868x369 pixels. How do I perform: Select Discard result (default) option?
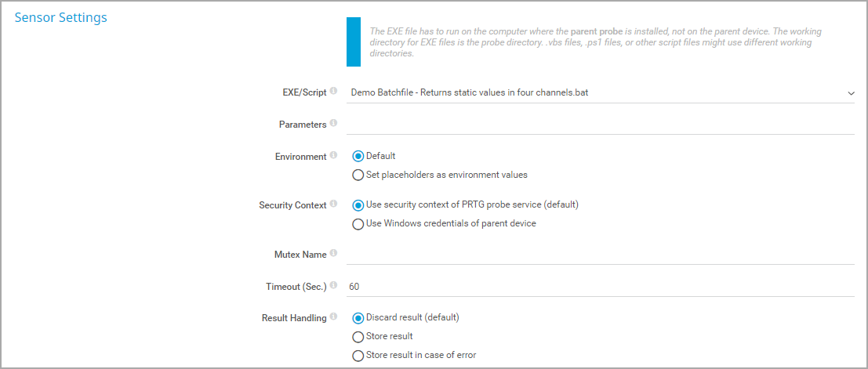(358, 318)
